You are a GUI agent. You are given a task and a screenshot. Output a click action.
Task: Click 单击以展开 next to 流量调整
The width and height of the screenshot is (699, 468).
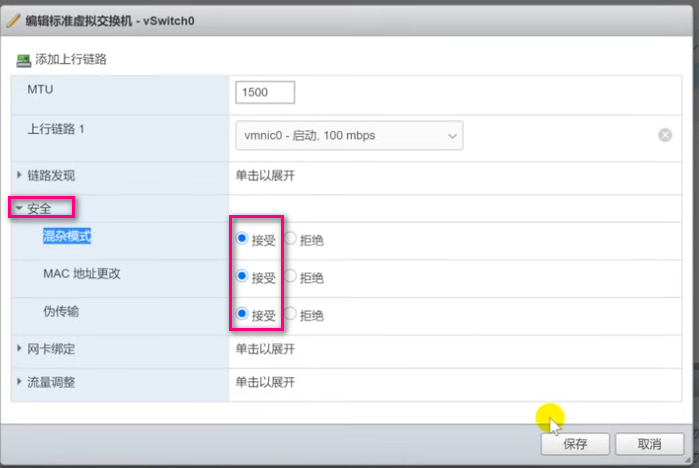coord(265,382)
